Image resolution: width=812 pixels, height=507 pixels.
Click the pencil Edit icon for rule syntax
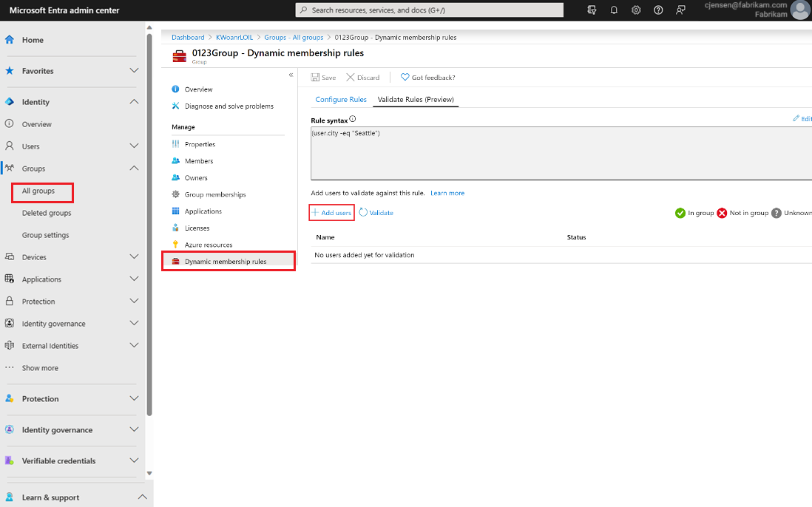[796, 118]
